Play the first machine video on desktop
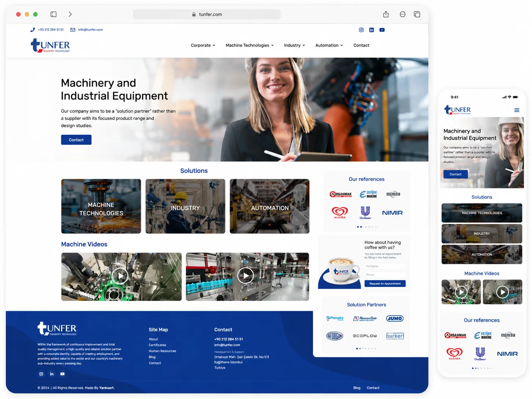The width and height of the screenshot is (532, 399). click(120, 276)
